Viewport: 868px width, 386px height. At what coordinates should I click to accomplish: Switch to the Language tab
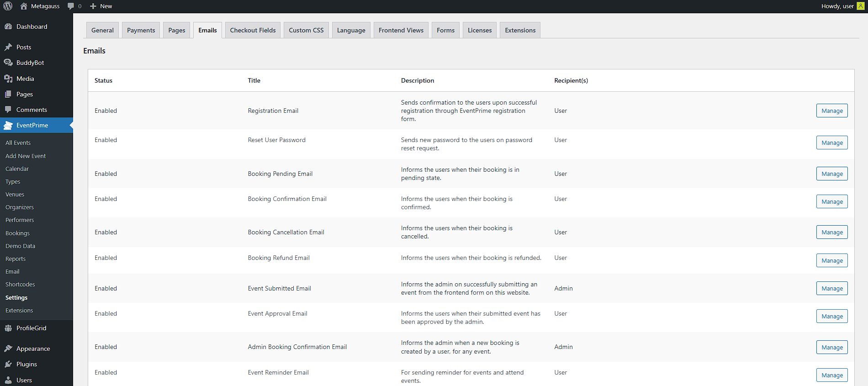(351, 30)
